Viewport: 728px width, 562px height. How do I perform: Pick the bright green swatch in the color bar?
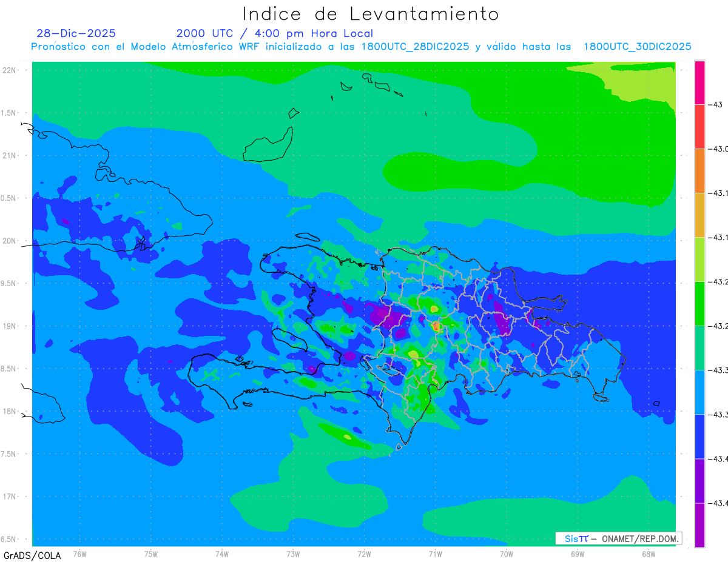click(699, 304)
